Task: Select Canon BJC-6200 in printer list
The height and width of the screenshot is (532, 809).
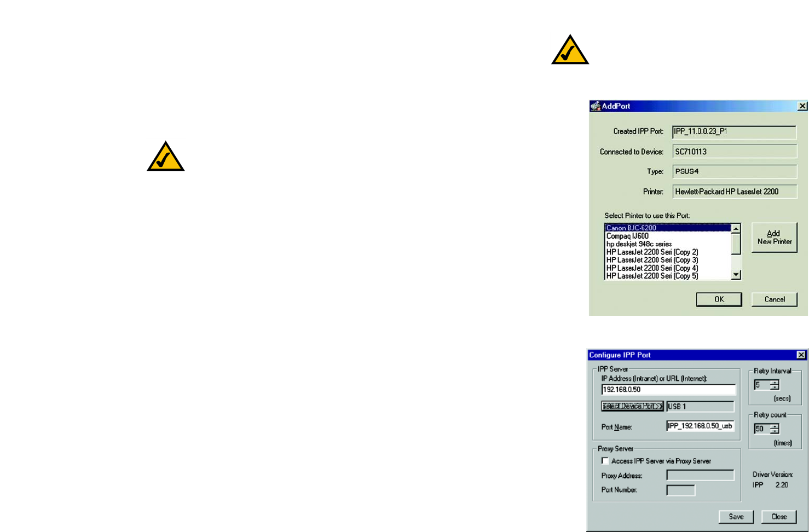Action: pyautogui.click(x=668, y=228)
